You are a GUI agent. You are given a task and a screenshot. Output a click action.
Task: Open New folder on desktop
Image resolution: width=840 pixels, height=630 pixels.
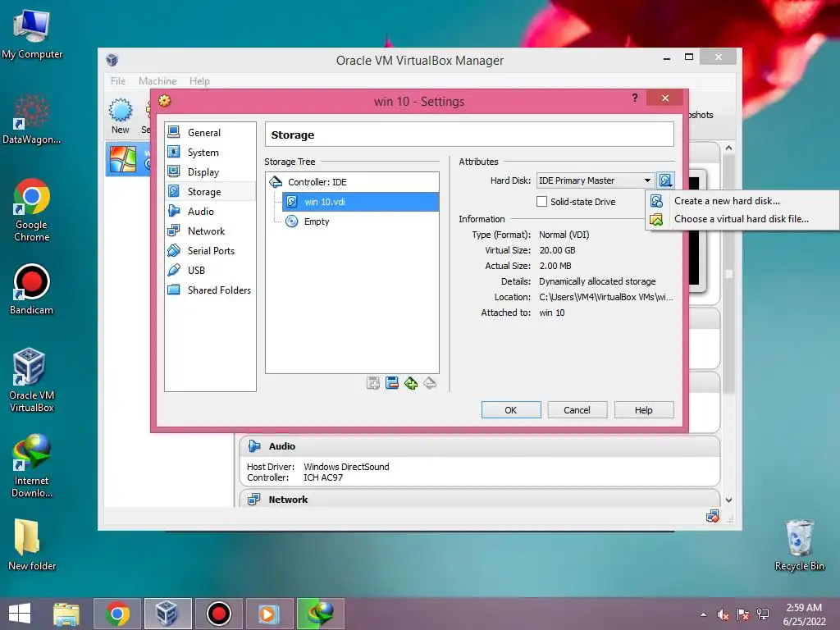pos(32,545)
